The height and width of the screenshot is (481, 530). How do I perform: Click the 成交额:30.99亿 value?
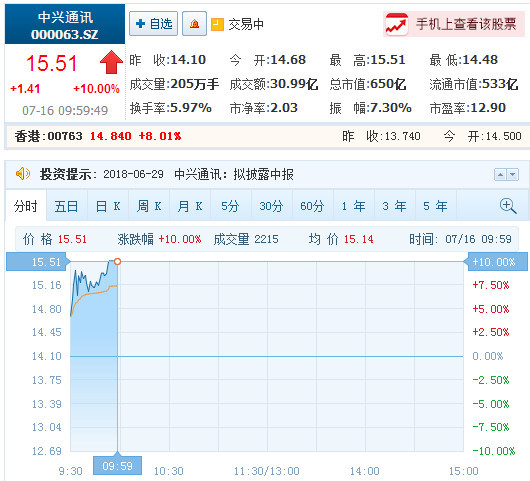[x=274, y=84]
